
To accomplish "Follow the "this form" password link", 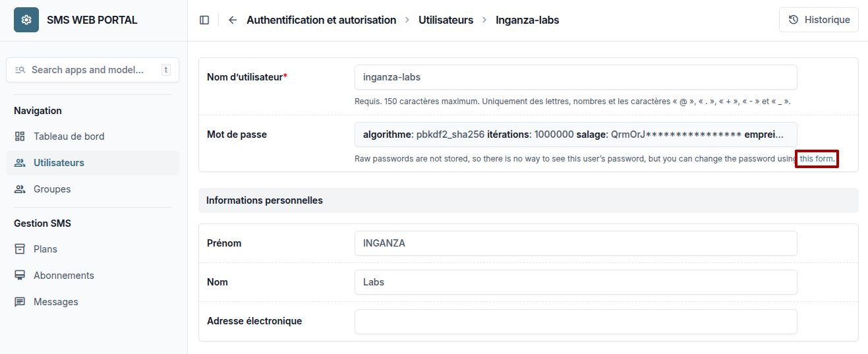I will (817, 159).
